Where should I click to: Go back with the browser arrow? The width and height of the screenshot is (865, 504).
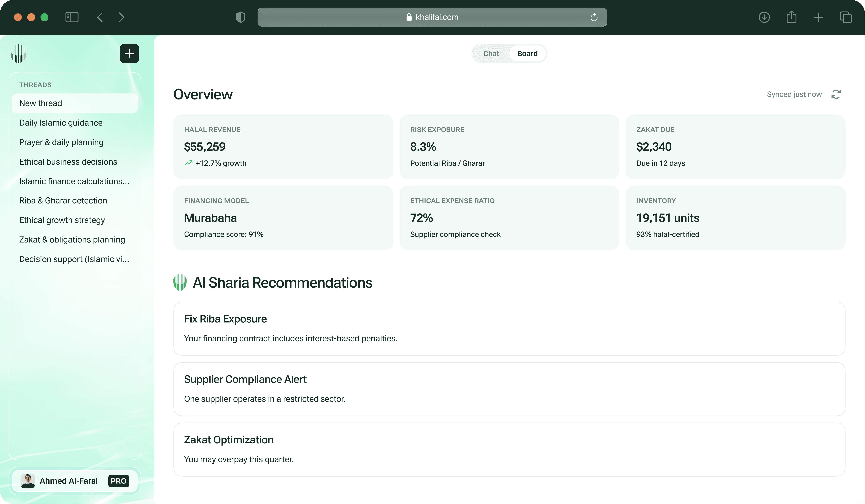(100, 17)
